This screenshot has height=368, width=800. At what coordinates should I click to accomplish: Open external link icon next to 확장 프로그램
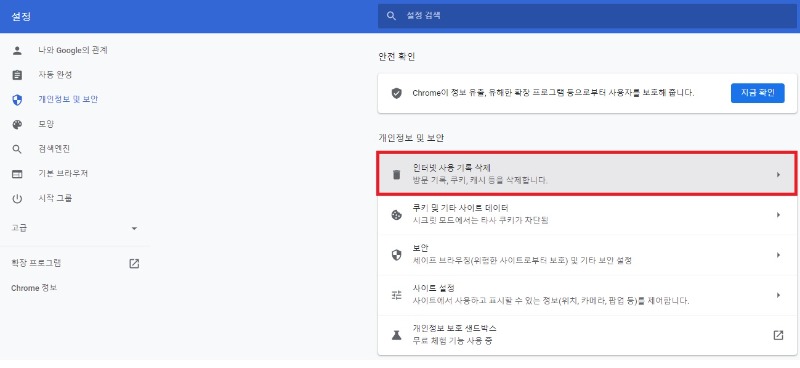[134, 263]
